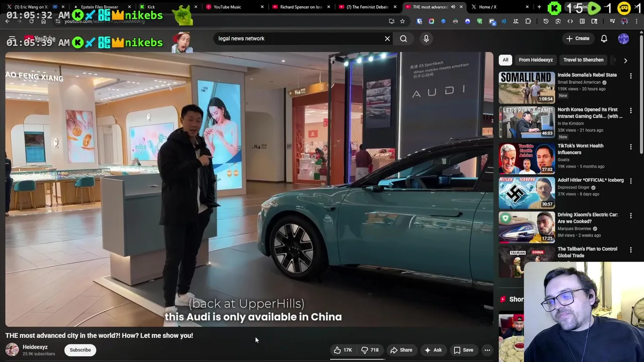Viewport: 644px width, 362px height.
Task: Show more filter chips with right arrow
Action: coord(625,60)
